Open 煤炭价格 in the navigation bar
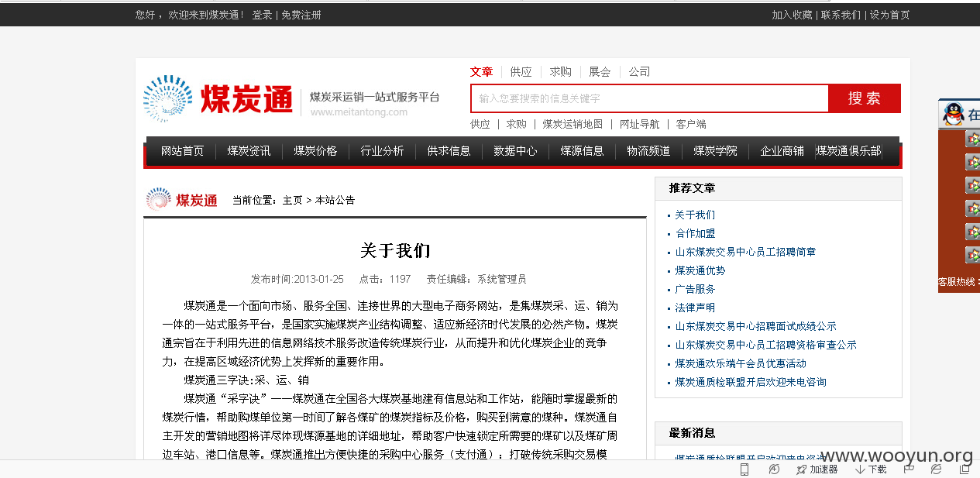This screenshot has width=980, height=478. 315,151
